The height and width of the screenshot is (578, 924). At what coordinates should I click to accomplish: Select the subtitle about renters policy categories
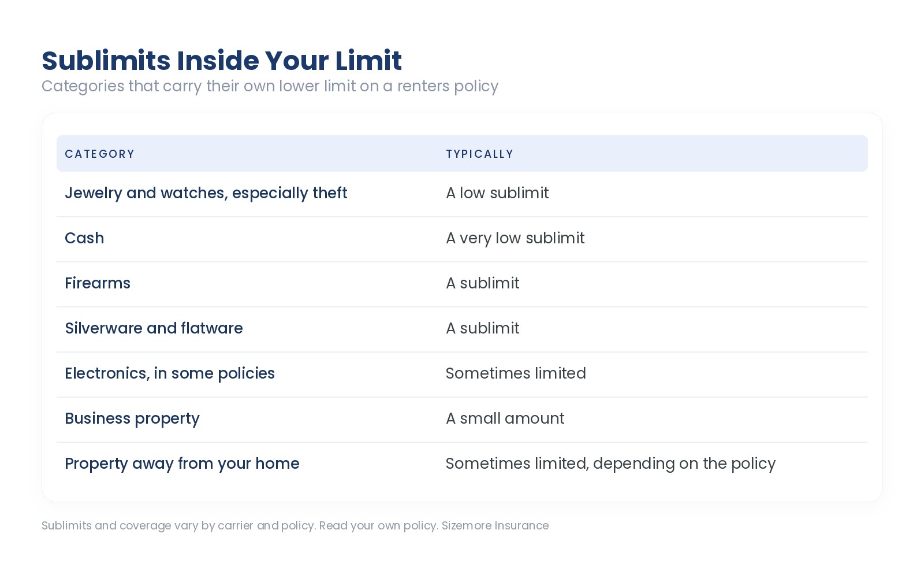tap(270, 86)
